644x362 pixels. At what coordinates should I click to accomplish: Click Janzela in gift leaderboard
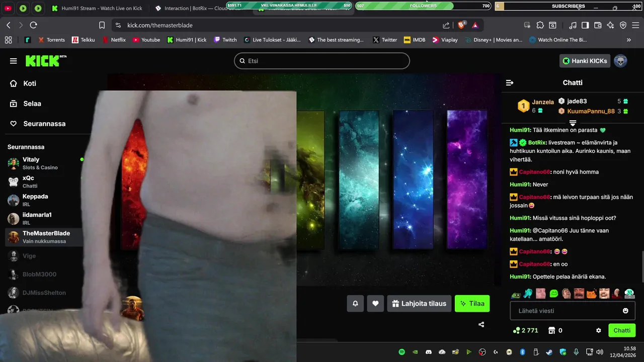click(543, 102)
